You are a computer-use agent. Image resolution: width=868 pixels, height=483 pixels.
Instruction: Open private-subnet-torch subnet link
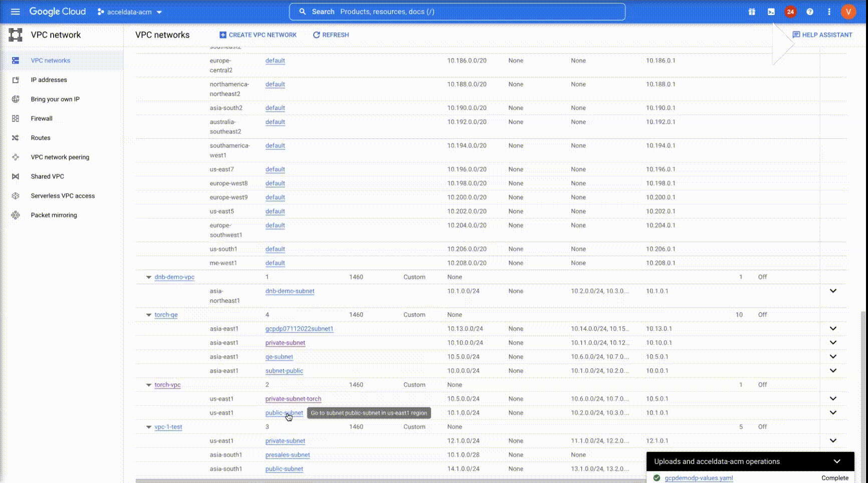pyautogui.click(x=293, y=399)
